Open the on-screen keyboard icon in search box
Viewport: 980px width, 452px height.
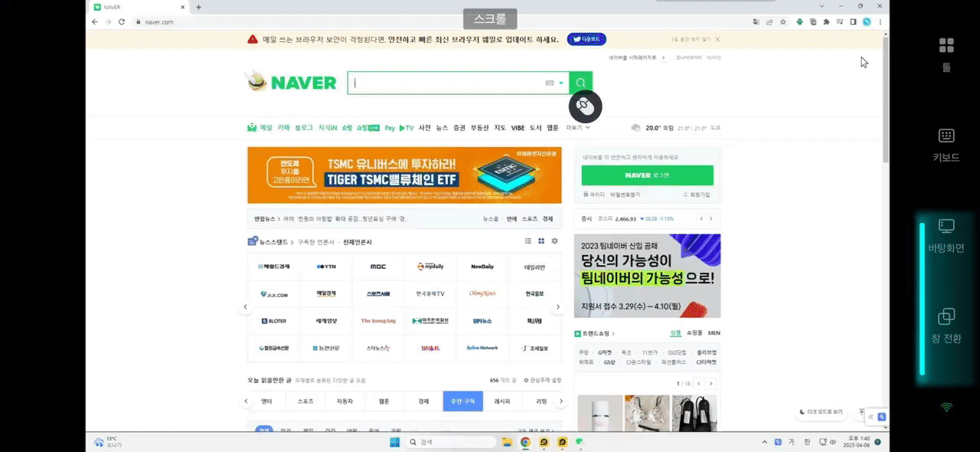549,83
